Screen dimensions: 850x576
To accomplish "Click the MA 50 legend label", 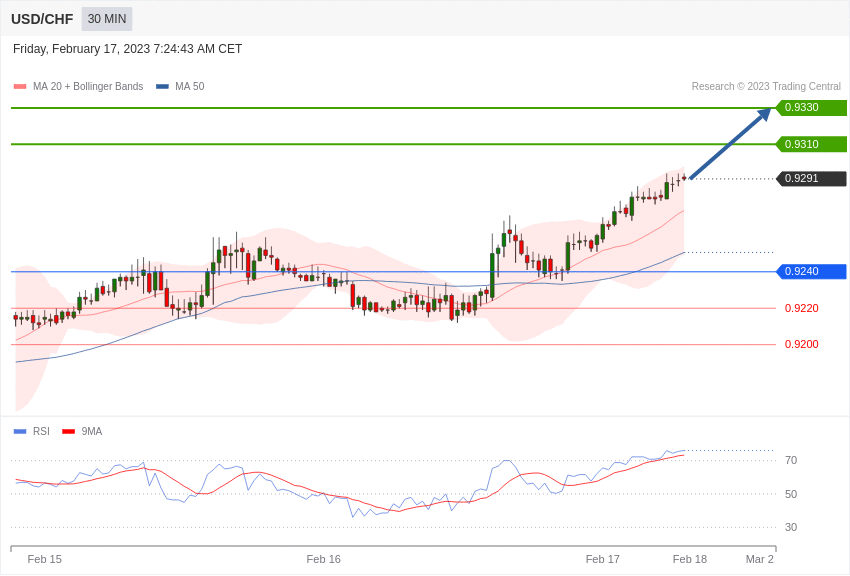I will pos(190,87).
